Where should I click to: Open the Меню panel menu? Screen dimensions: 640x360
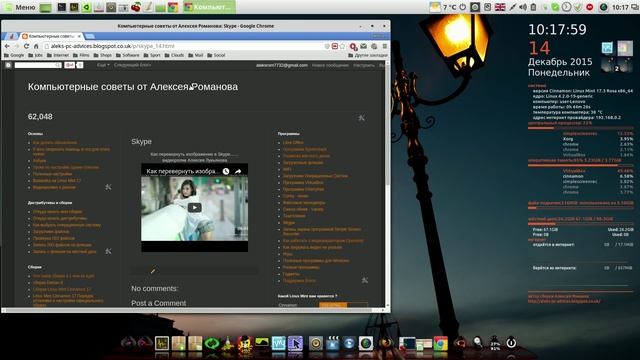point(20,7)
